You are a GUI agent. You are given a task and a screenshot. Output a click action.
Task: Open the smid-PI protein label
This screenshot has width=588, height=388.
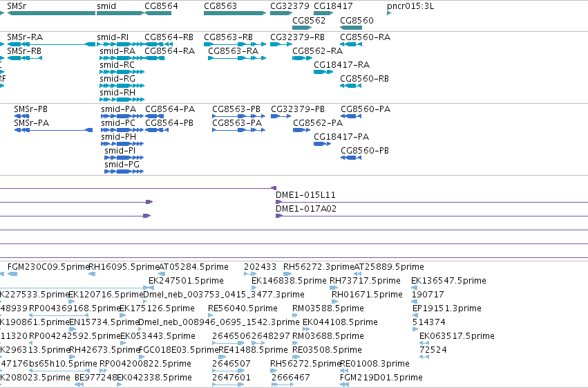coord(120,151)
